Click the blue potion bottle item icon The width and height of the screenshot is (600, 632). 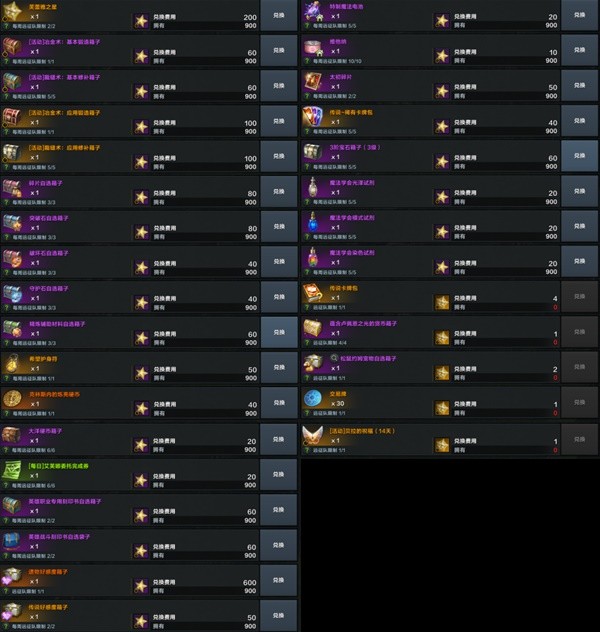[x=313, y=222]
